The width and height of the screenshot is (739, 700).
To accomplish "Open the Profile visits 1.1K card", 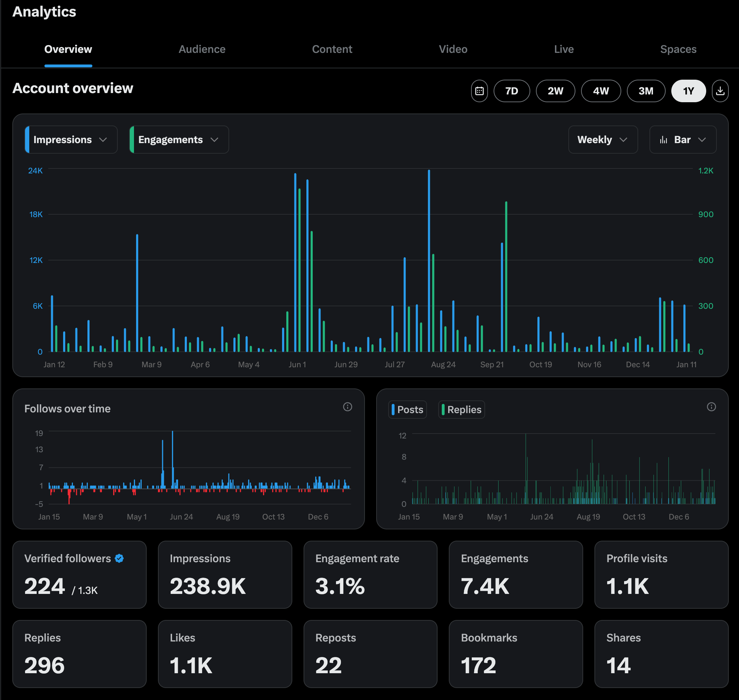I will tap(661, 575).
